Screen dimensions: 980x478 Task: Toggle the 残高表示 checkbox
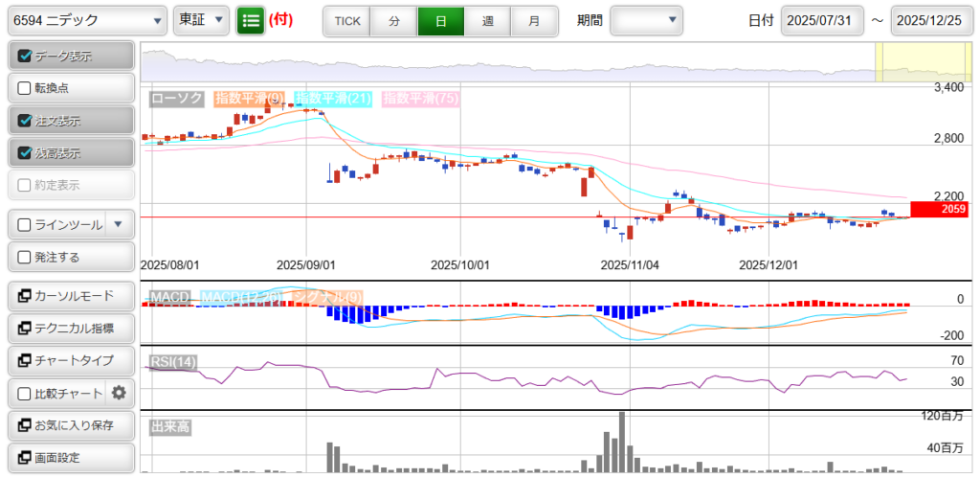pyautogui.click(x=26, y=153)
